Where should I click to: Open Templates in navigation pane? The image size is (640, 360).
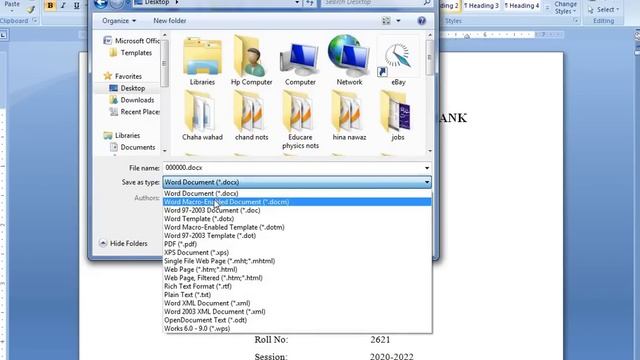pos(131,53)
